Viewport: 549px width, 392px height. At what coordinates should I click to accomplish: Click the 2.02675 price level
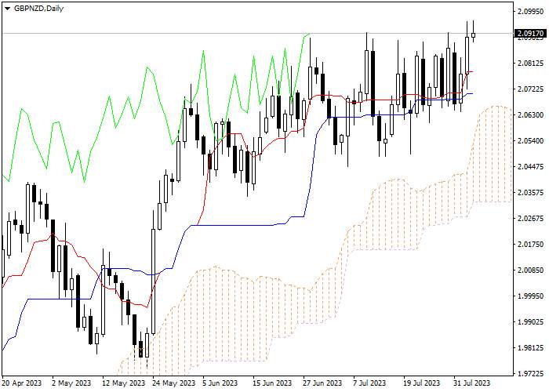[530, 219]
